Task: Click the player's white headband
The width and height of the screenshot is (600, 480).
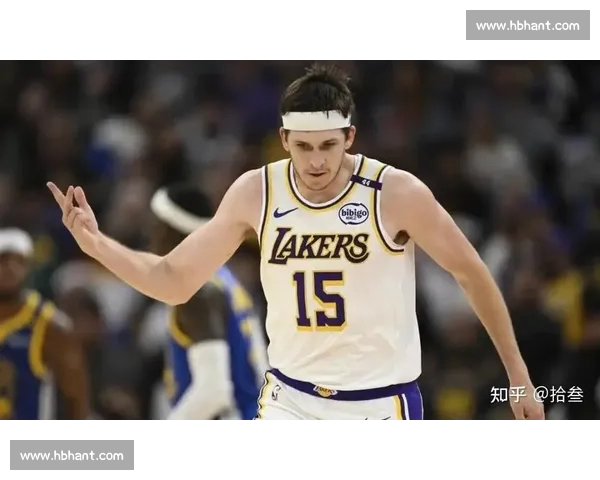Action: tap(316, 120)
